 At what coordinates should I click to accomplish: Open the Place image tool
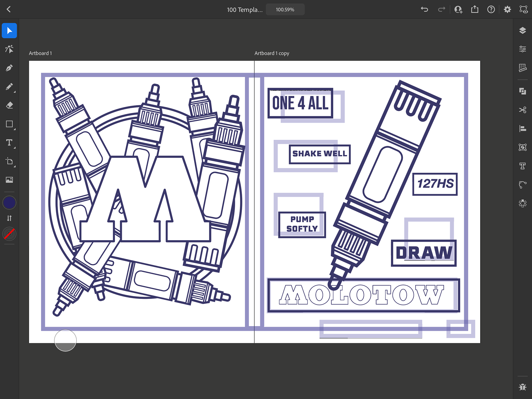coord(9,180)
